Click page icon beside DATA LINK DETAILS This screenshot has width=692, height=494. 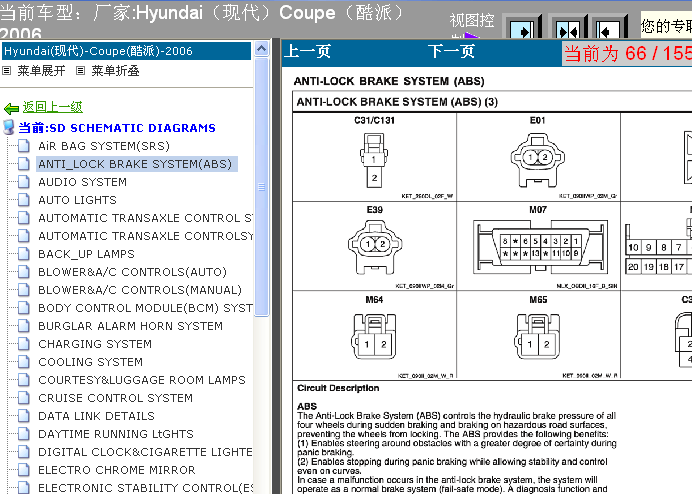point(24,416)
